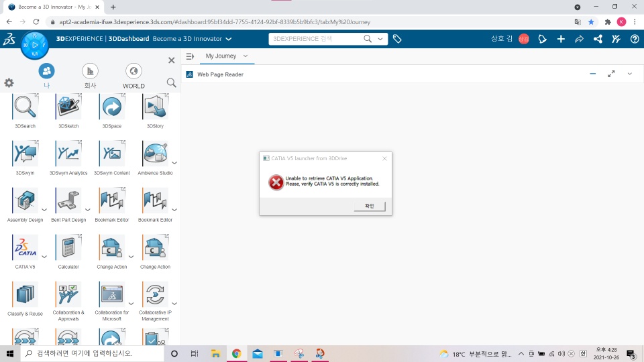Open 3DCompass DS logo in header

pyautogui.click(x=9, y=39)
